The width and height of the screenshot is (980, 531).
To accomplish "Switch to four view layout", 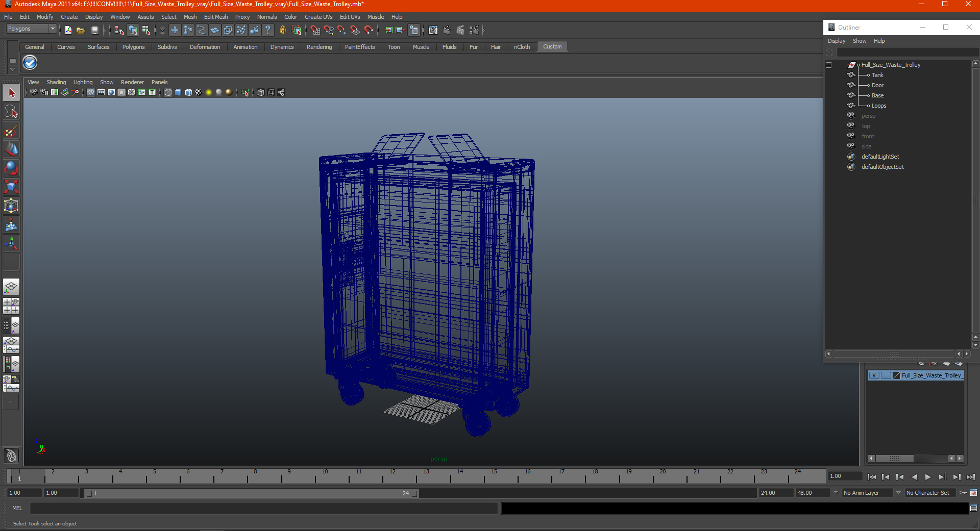I will pos(11,306).
